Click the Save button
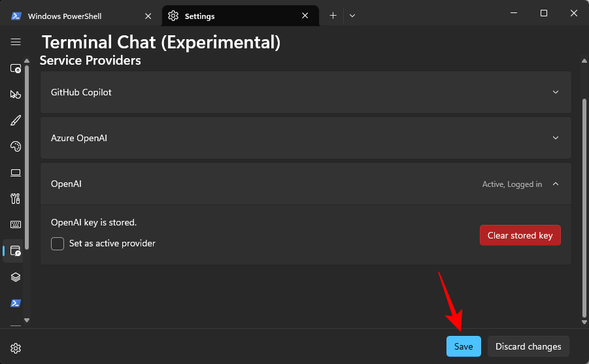Screen dimensions: 589x364 click(463, 346)
